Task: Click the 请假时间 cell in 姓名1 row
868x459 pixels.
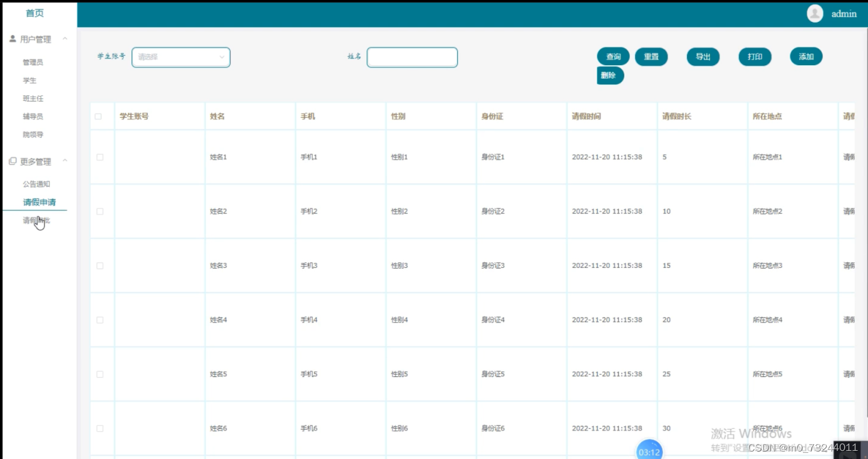Action: (607, 157)
